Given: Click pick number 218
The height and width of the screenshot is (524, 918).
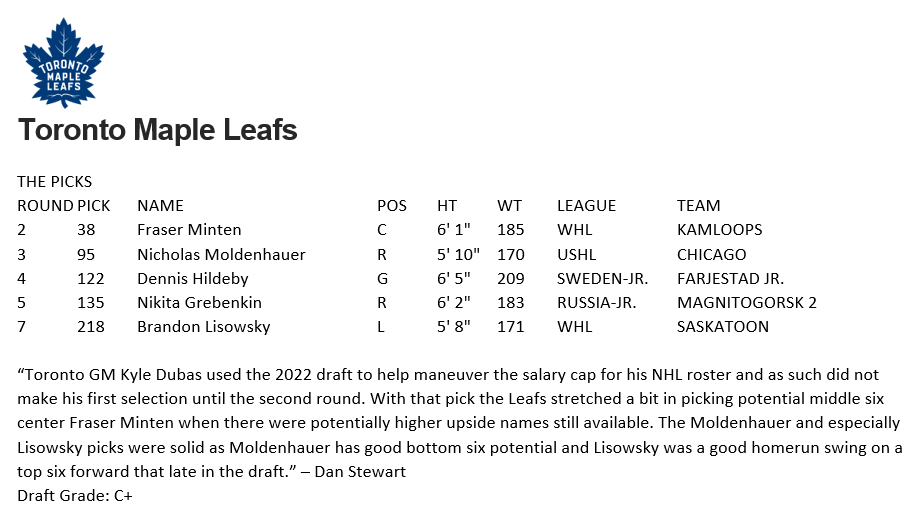Looking at the screenshot, I should (x=91, y=327).
